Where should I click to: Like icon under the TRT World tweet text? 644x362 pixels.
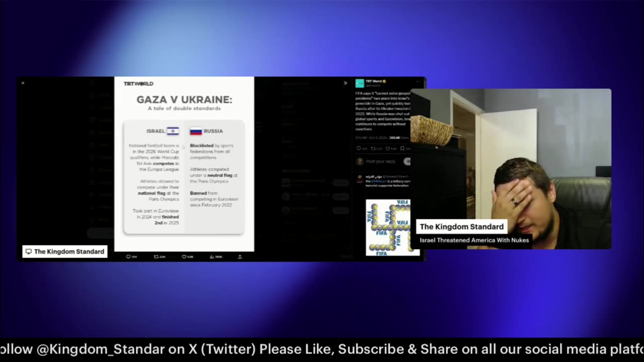[388, 148]
